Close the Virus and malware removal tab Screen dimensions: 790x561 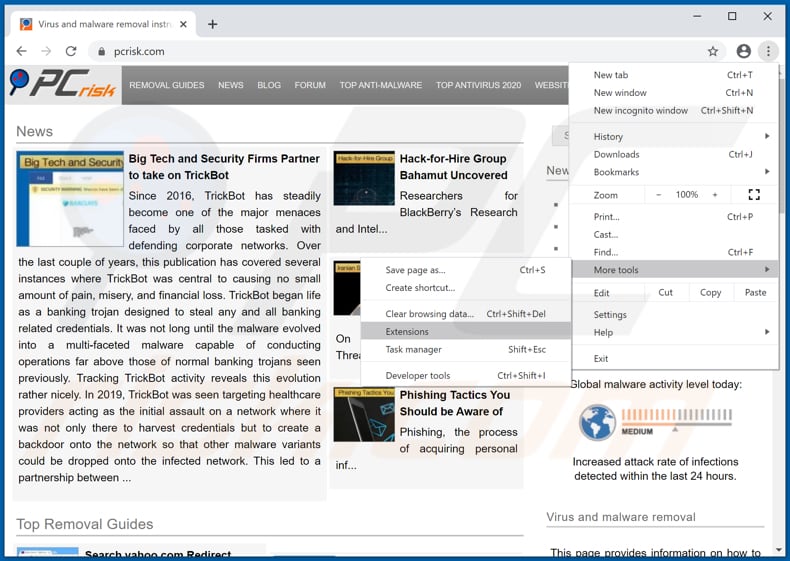coord(183,24)
